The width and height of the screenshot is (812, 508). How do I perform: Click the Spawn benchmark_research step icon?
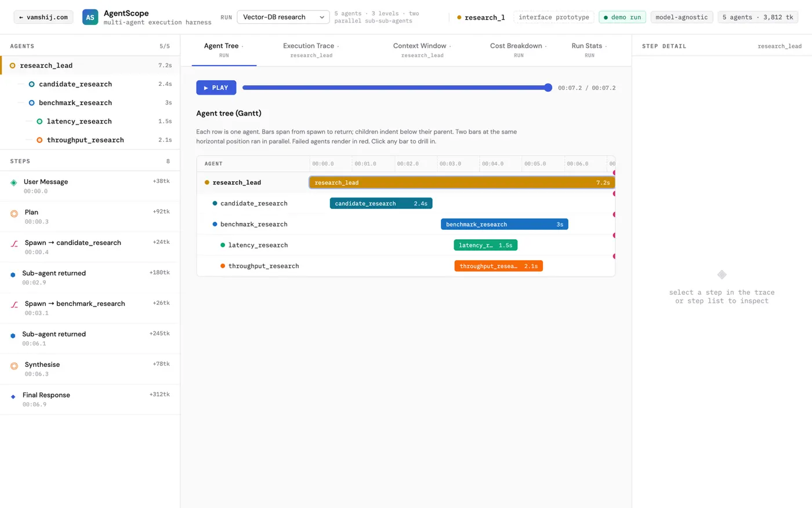[x=14, y=305]
